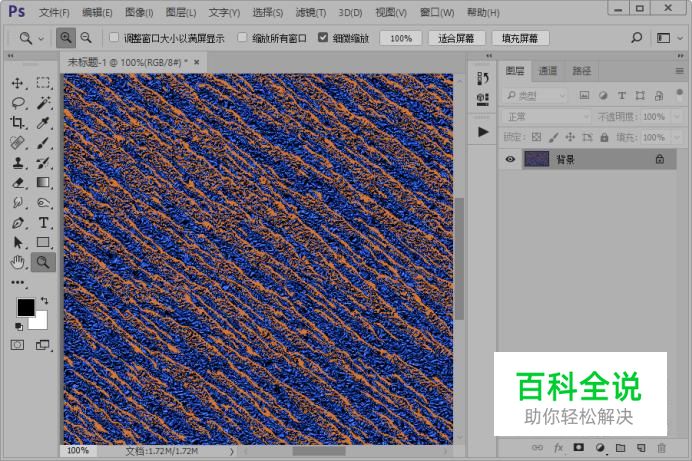
Task: Select the Clone Stamp tool
Action: click(x=18, y=162)
